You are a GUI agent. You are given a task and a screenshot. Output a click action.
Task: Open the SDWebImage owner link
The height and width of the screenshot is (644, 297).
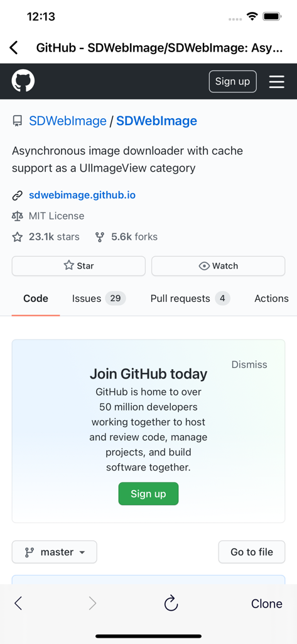68,121
